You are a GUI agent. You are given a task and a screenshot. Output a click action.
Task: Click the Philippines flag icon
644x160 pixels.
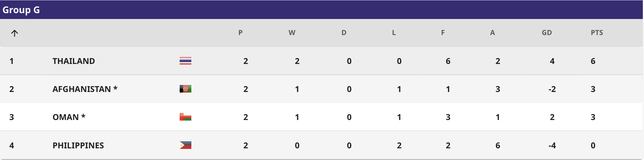click(185, 145)
